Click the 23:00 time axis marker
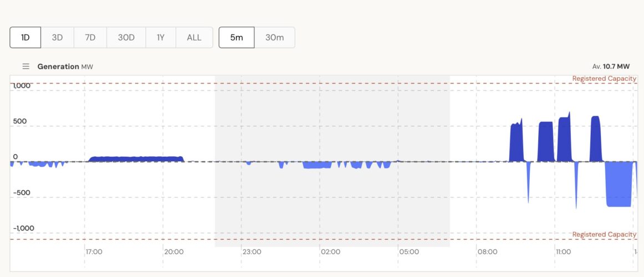 click(x=252, y=252)
